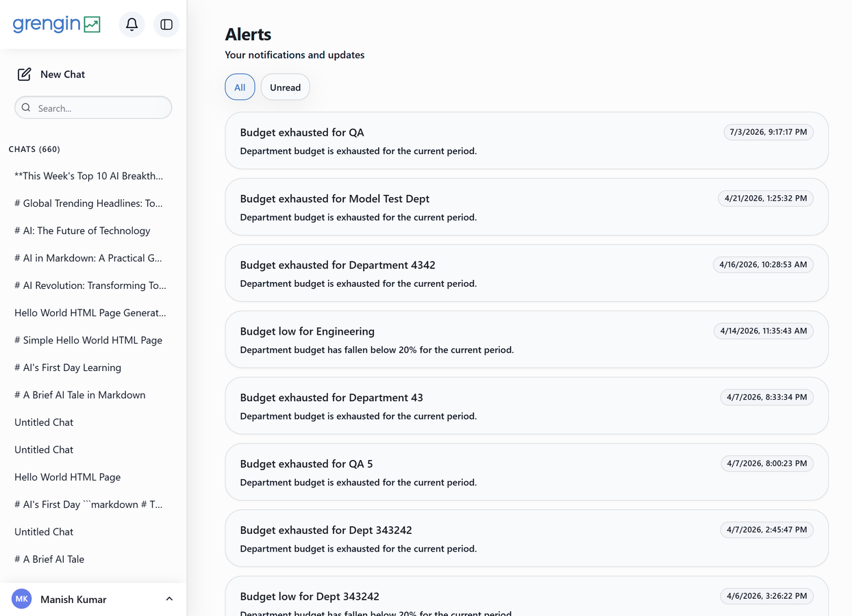Open the notifications bell icon
Image resolution: width=852 pixels, height=616 pixels.
(x=131, y=25)
